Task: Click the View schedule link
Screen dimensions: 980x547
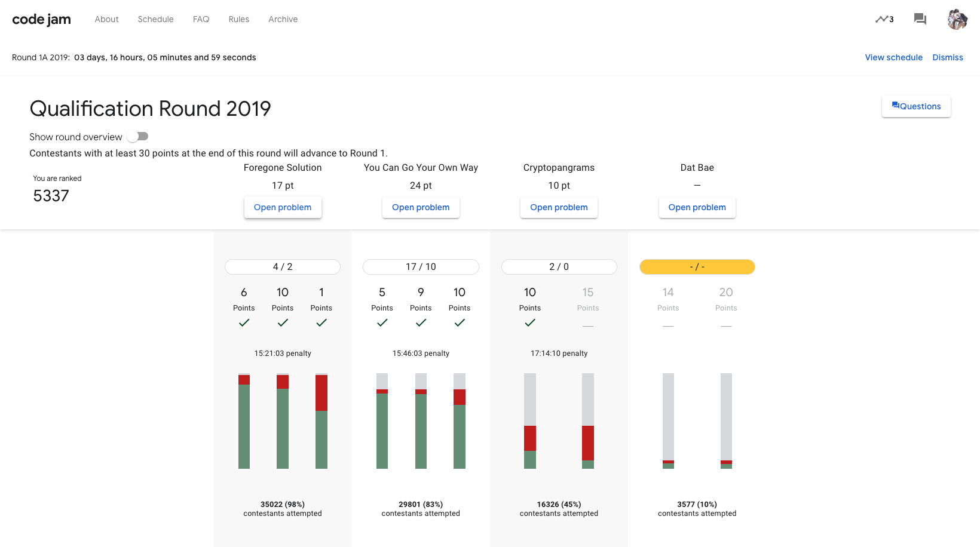Action: (x=893, y=57)
